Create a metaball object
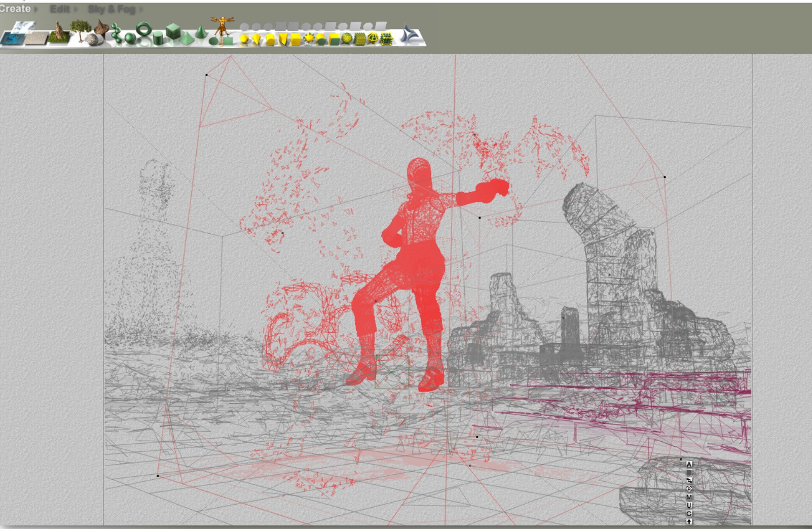This screenshot has width=812, height=529. [117, 33]
